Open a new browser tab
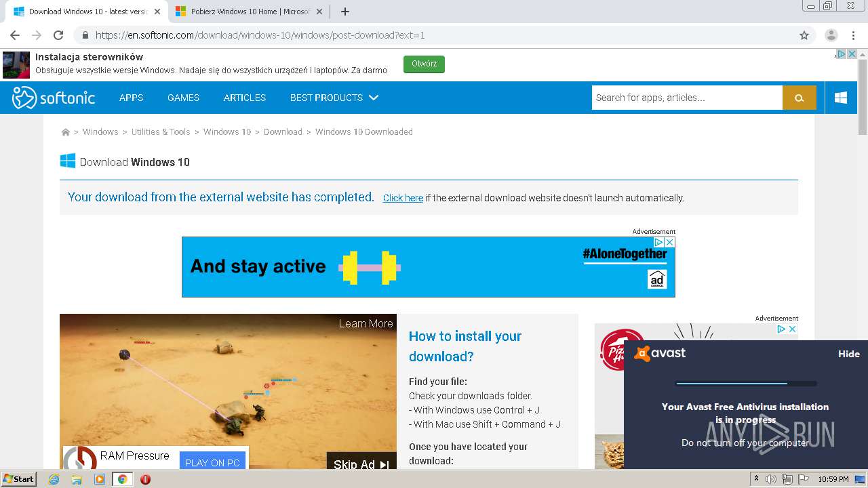This screenshot has width=868, height=488. pos(344,12)
